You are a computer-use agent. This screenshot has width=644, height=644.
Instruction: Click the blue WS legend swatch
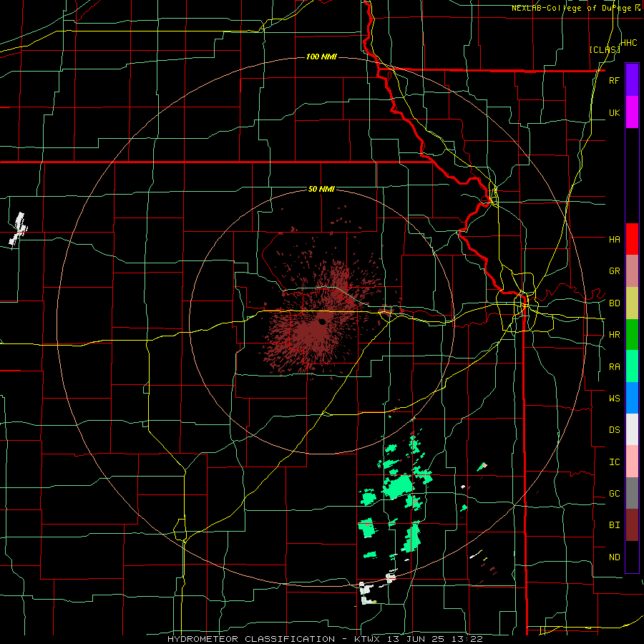[x=632, y=398]
